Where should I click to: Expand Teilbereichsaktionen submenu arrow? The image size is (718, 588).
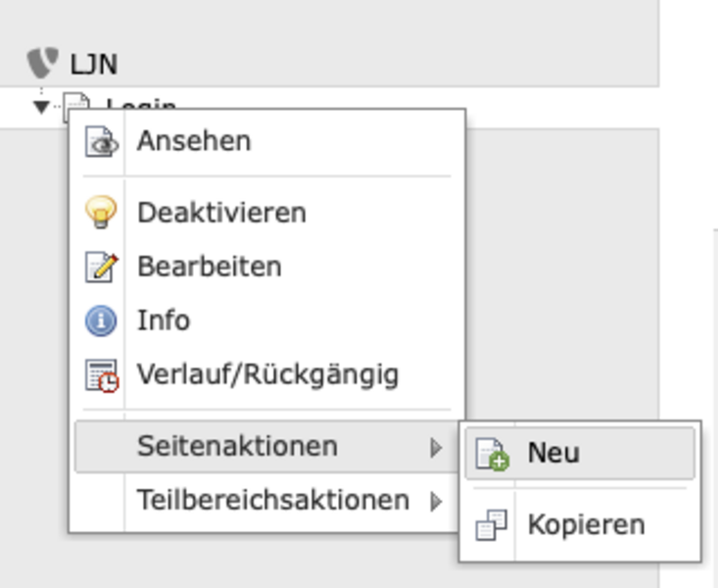click(x=437, y=502)
